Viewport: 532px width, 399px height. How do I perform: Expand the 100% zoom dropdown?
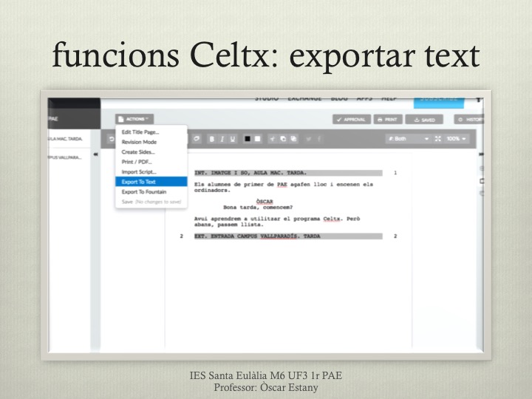[457, 138]
